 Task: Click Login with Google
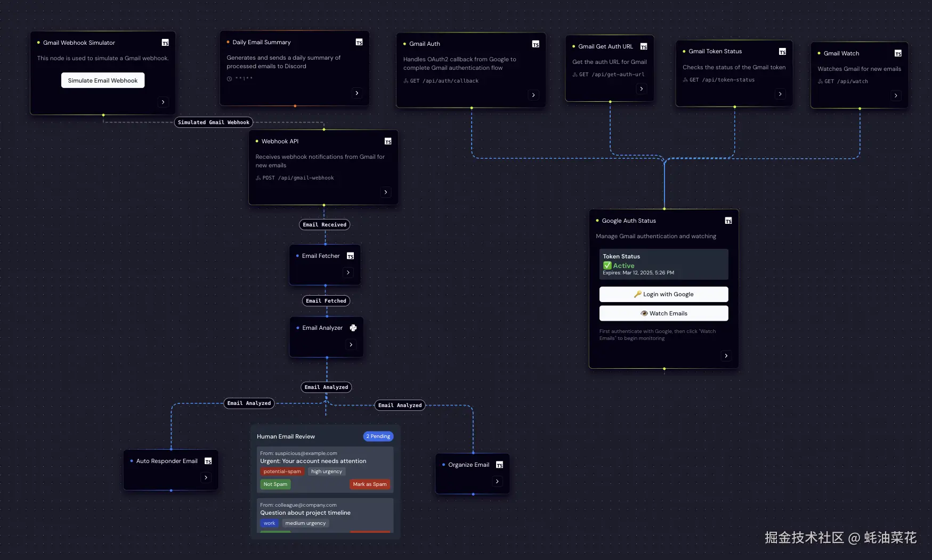tap(663, 294)
